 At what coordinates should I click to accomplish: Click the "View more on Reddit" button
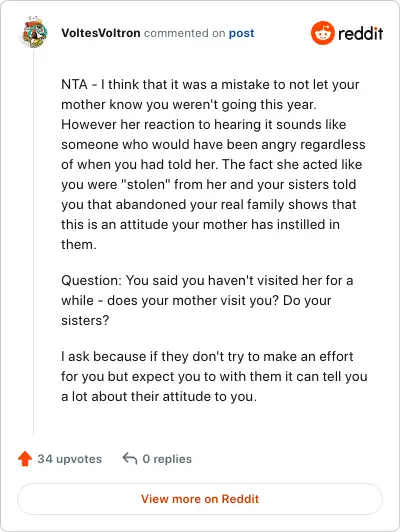tap(200, 499)
